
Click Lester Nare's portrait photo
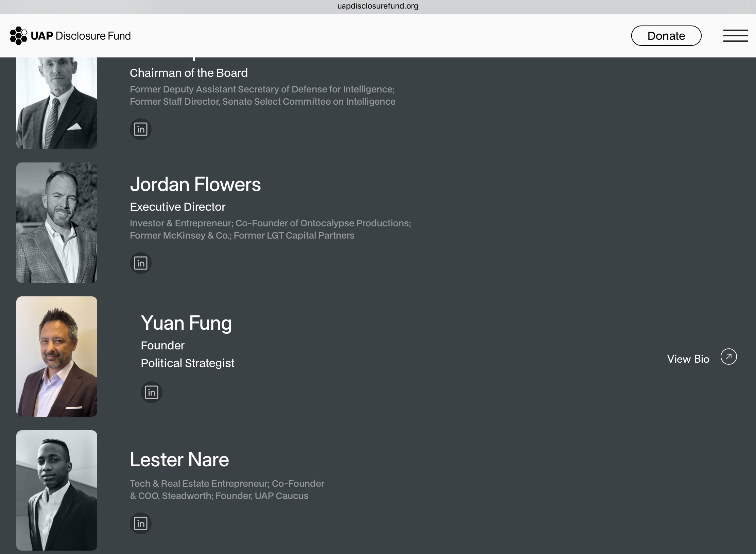(57, 490)
